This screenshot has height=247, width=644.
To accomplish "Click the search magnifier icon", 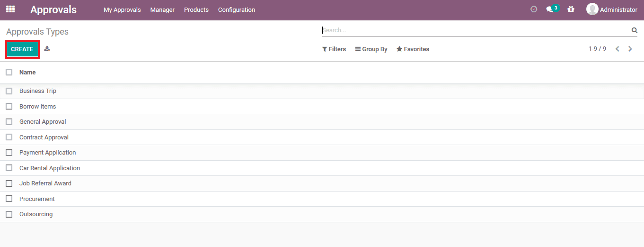I will click(634, 30).
